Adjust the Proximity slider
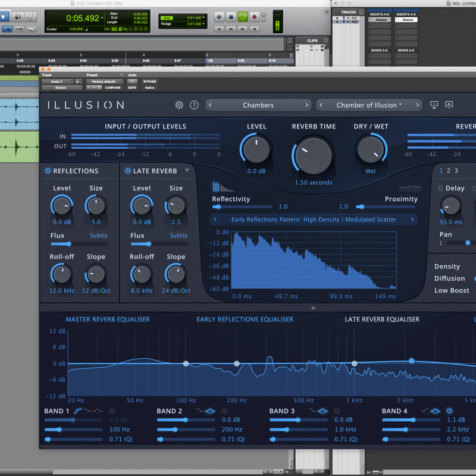Viewport: 476px width, 476px height. (386, 206)
